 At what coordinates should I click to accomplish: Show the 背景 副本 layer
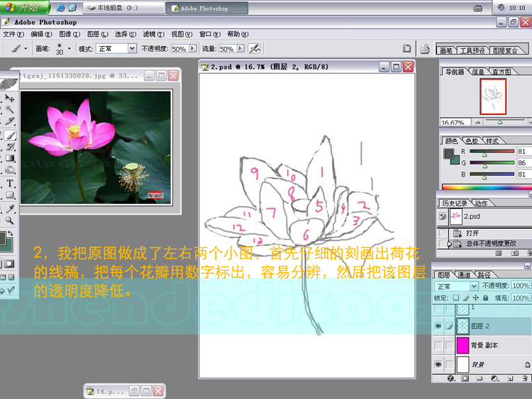pos(438,345)
